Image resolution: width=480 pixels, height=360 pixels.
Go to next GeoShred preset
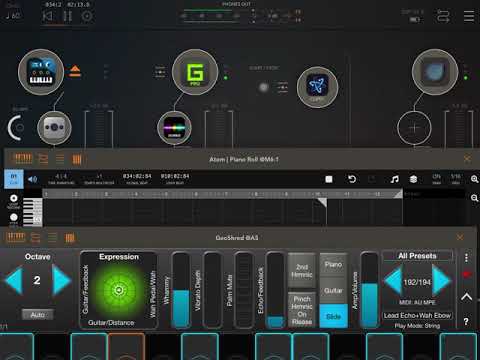pyautogui.click(x=441, y=281)
